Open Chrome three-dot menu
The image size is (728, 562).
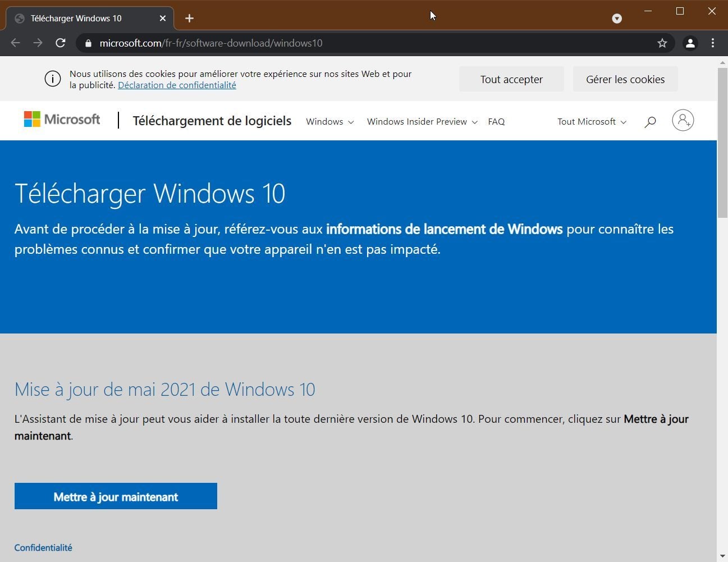(713, 43)
